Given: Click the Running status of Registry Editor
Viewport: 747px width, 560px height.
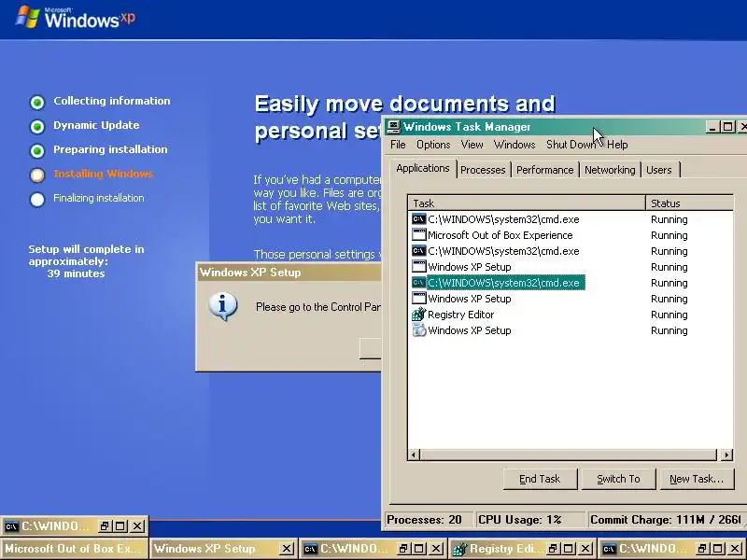Looking at the screenshot, I should pyautogui.click(x=669, y=315).
